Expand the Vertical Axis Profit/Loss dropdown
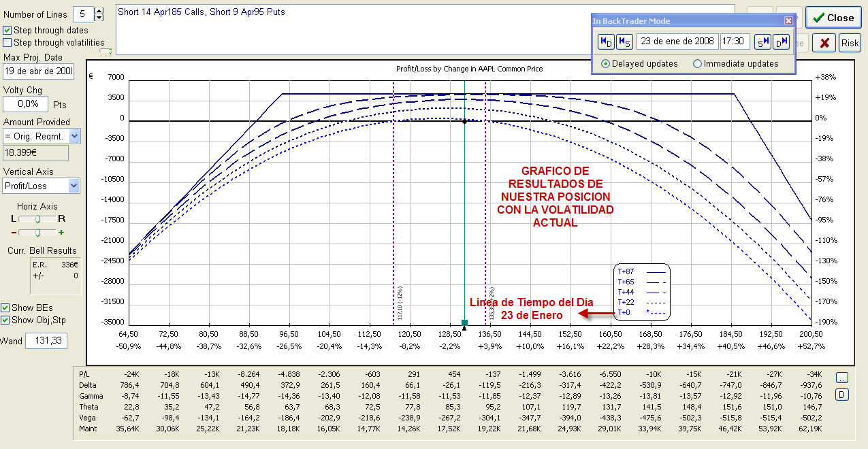Image resolution: width=868 pixels, height=449 pixels. click(74, 186)
